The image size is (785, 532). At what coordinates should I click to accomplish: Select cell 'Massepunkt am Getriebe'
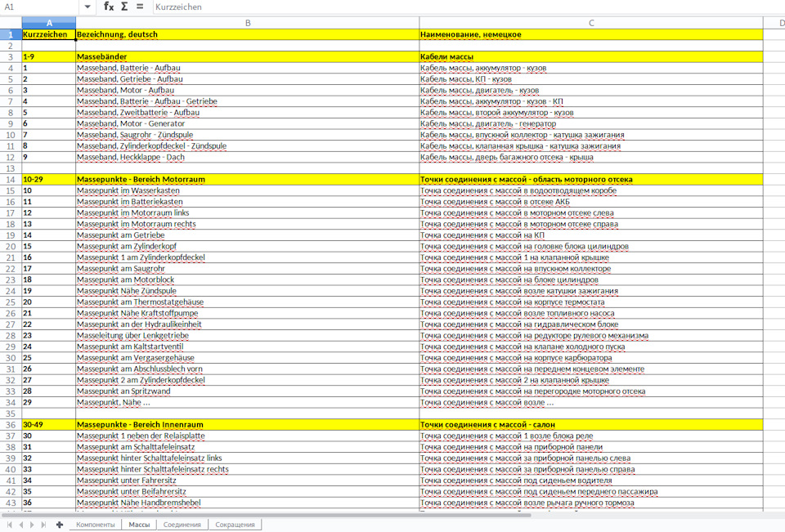coord(248,235)
